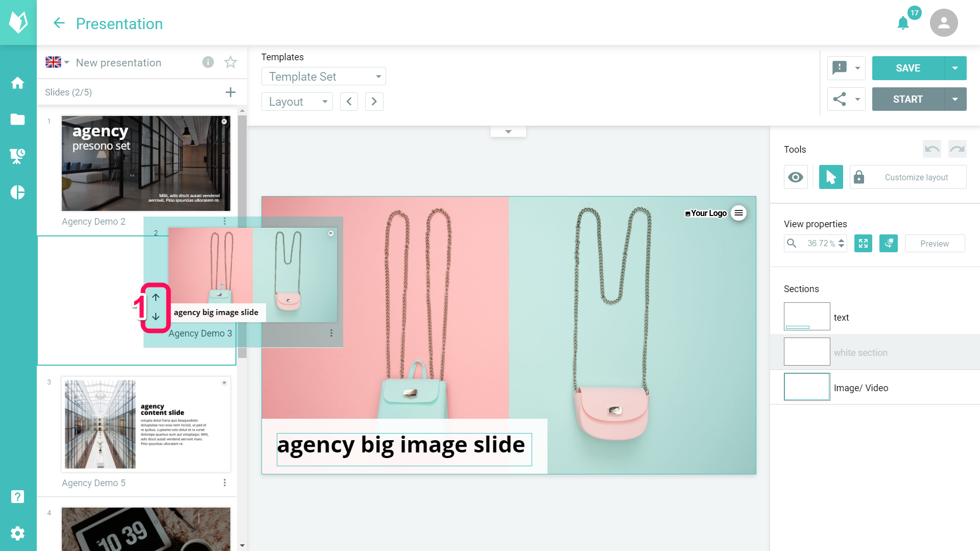Star the New presentation as favorite

click(x=230, y=62)
